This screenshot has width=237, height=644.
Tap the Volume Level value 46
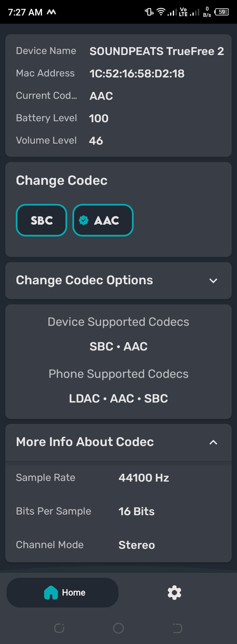(x=96, y=141)
